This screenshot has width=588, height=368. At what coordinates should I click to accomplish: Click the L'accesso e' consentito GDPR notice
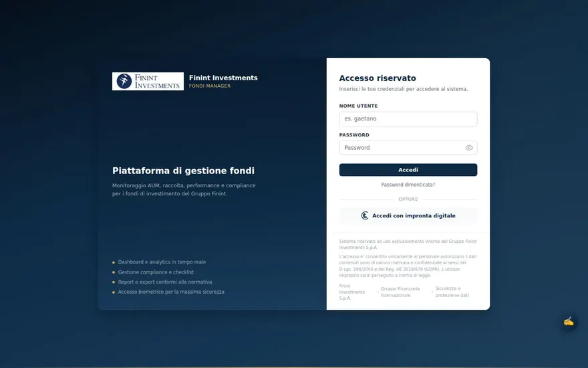point(408,266)
